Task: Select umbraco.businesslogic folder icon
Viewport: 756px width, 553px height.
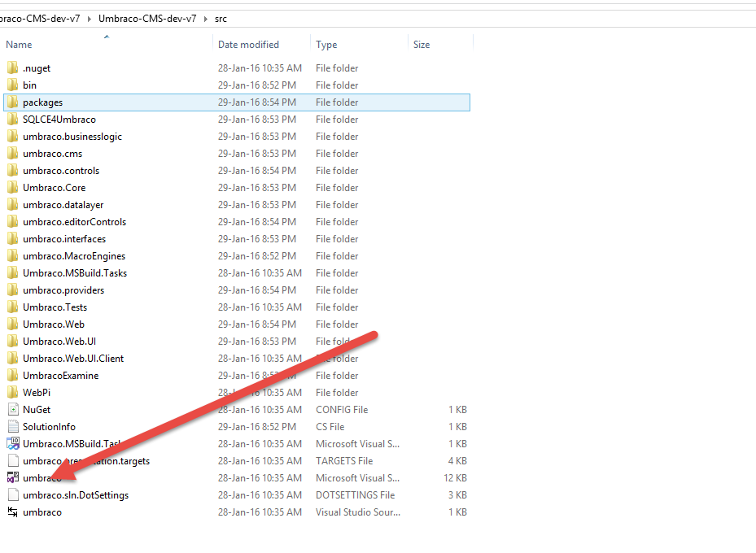Action: point(13,137)
